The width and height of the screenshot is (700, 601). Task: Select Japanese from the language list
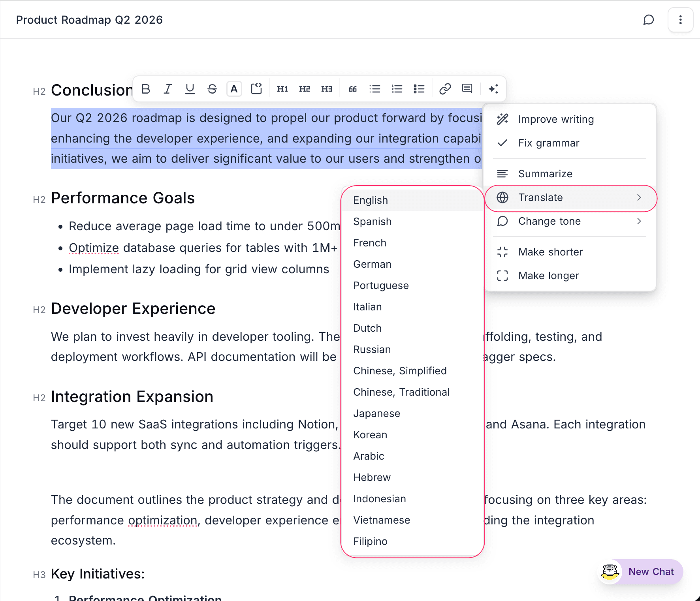point(376,413)
